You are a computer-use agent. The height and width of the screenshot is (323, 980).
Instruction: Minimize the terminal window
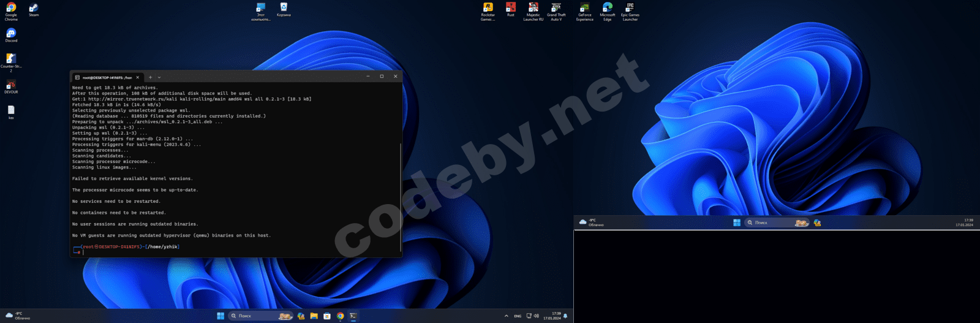[368, 77]
